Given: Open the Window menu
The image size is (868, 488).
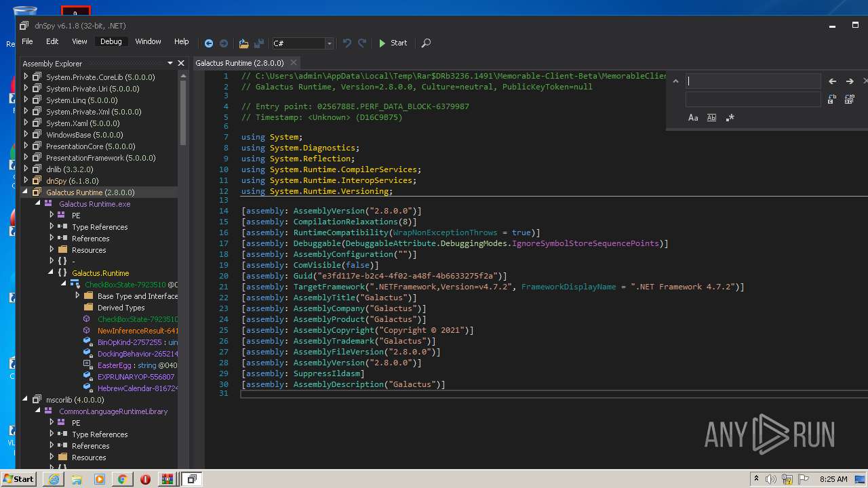Looking at the screenshot, I should tap(148, 41).
